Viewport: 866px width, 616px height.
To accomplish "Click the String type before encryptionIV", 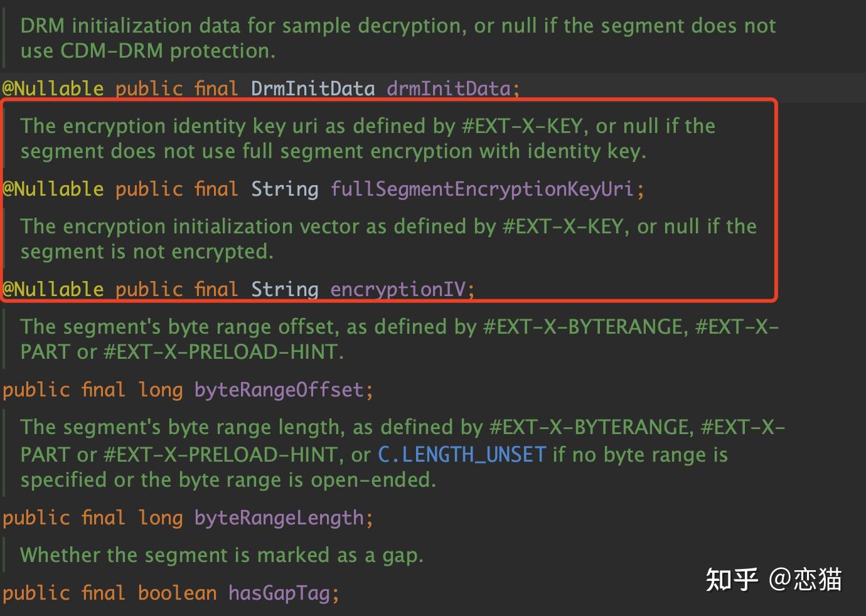I will (284, 289).
